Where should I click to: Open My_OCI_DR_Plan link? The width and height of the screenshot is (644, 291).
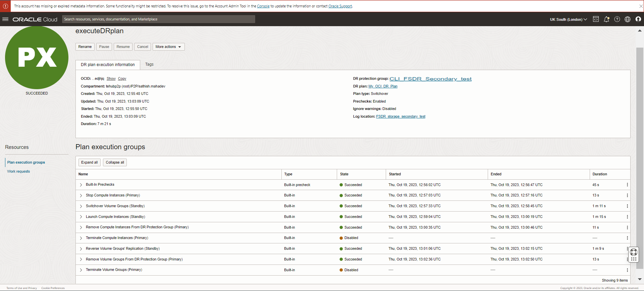[383, 86]
